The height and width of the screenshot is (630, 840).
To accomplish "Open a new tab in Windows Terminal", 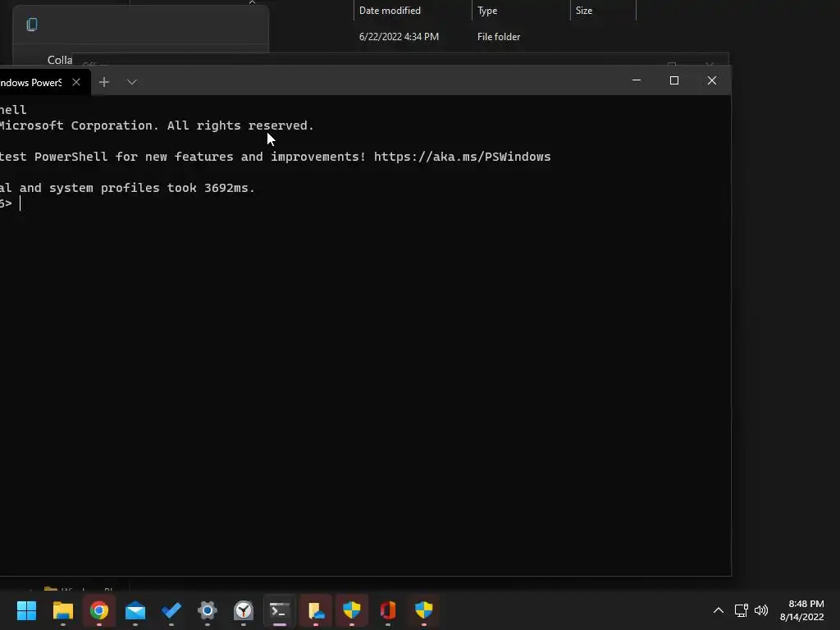I will point(104,82).
